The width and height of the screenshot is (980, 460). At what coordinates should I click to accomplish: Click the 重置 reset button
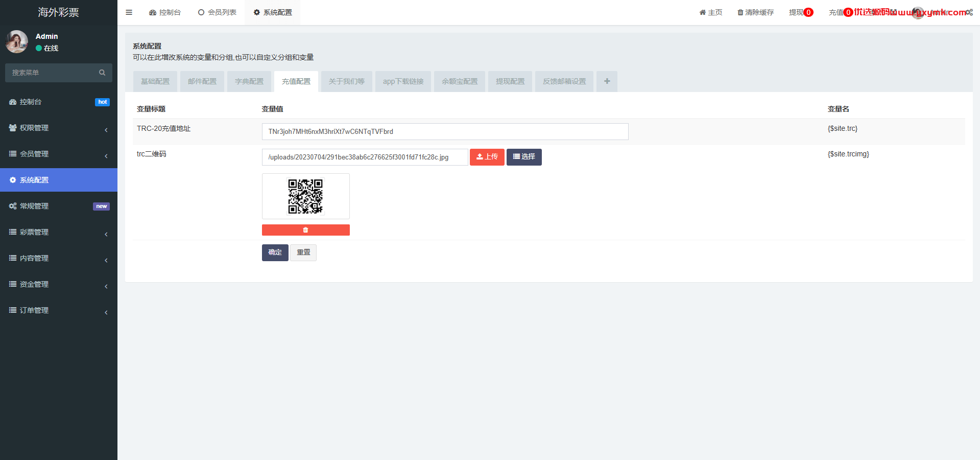click(303, 252)
